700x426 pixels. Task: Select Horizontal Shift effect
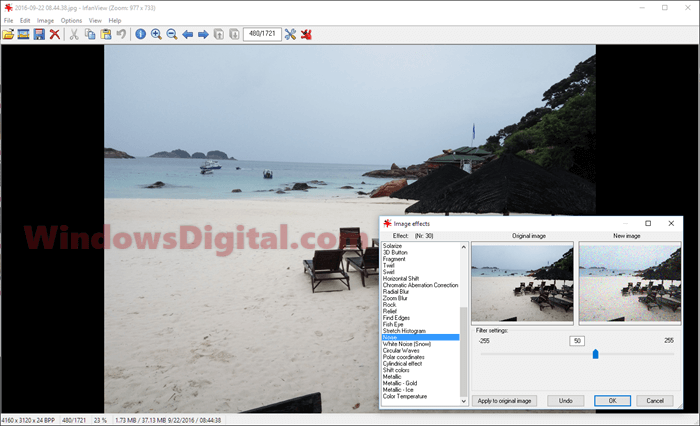(x=401, y=278)
